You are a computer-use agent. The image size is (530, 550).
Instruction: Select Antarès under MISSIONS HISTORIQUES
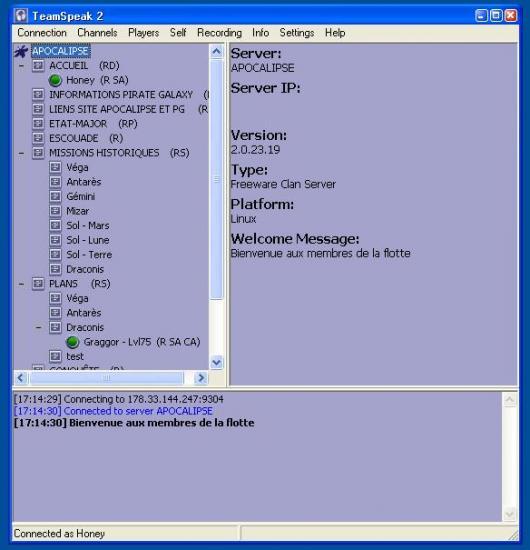84,182
